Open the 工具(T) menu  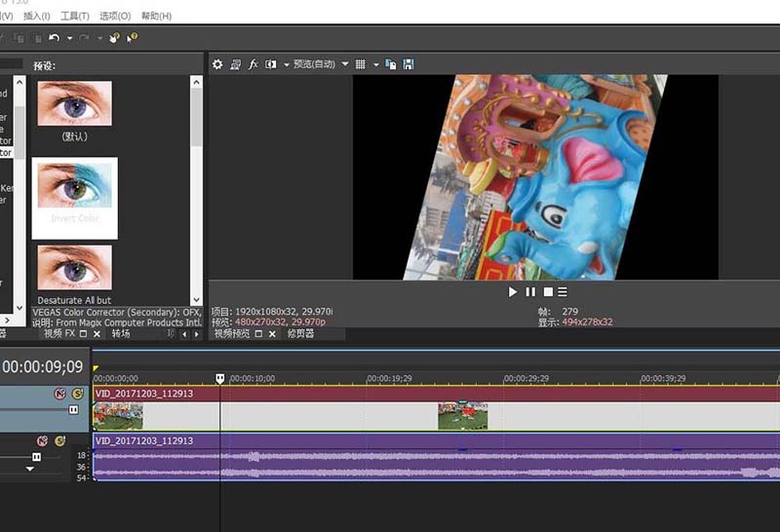(x=74, y=17)
